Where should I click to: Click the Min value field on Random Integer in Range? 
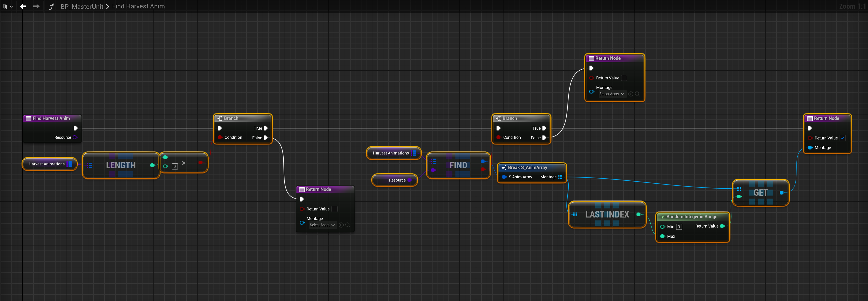point(679,227)
